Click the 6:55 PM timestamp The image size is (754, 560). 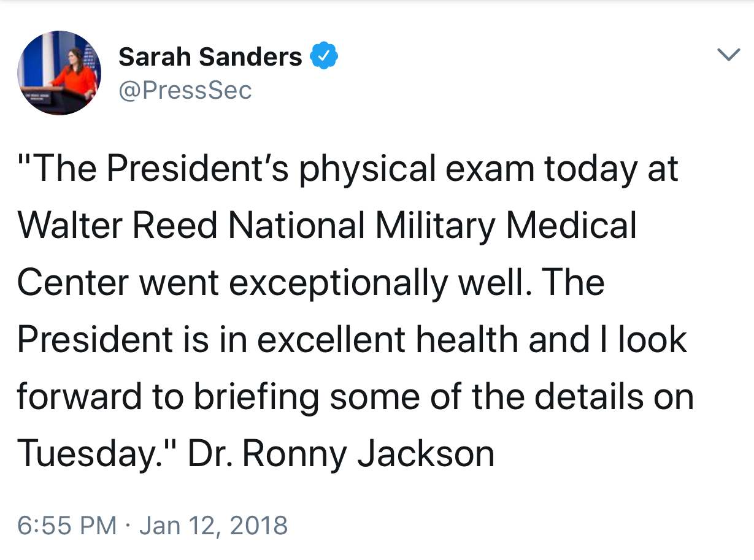pyautogui.click(x=66, y=526)
